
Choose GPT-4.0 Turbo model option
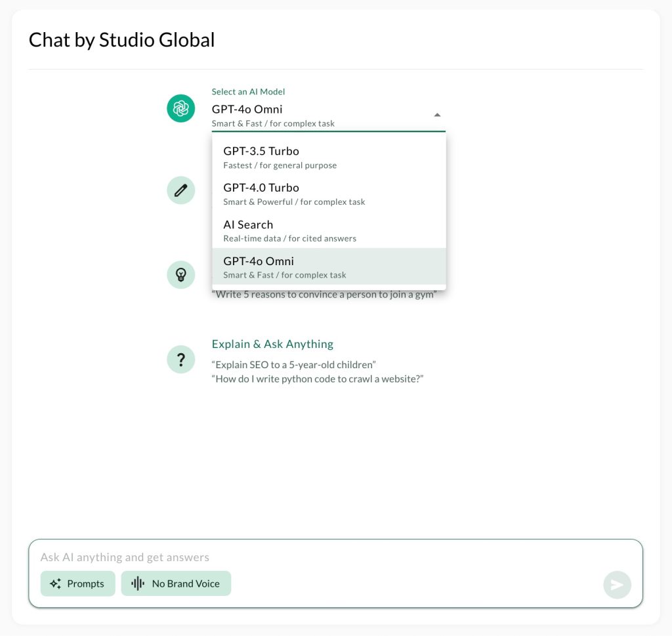point(329,194)
